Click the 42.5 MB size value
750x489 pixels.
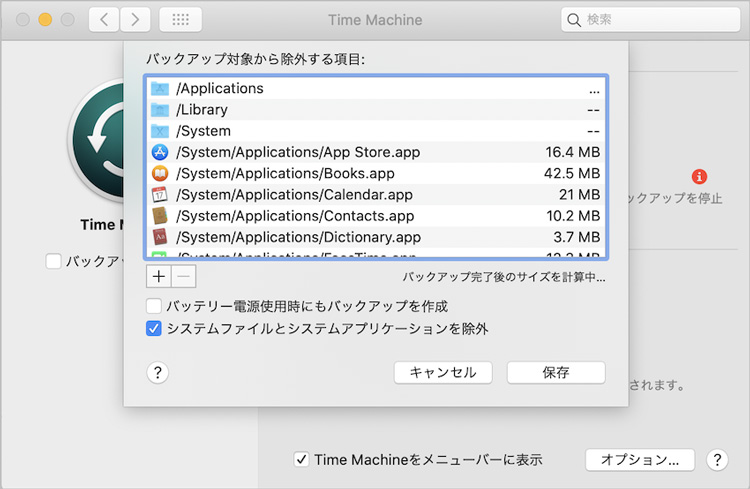pyautogui.click(x=572, y=173)
